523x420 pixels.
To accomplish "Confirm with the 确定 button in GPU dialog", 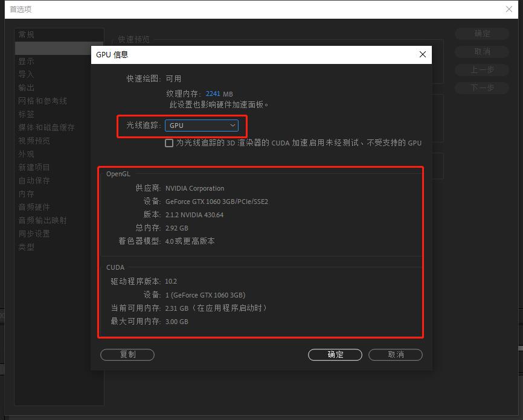I will 335,355.
